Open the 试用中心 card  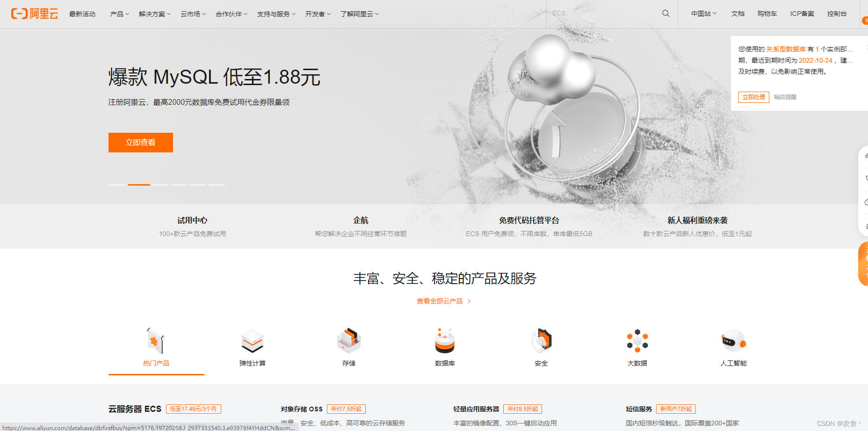pyautogui.click(x=192, y=226)
